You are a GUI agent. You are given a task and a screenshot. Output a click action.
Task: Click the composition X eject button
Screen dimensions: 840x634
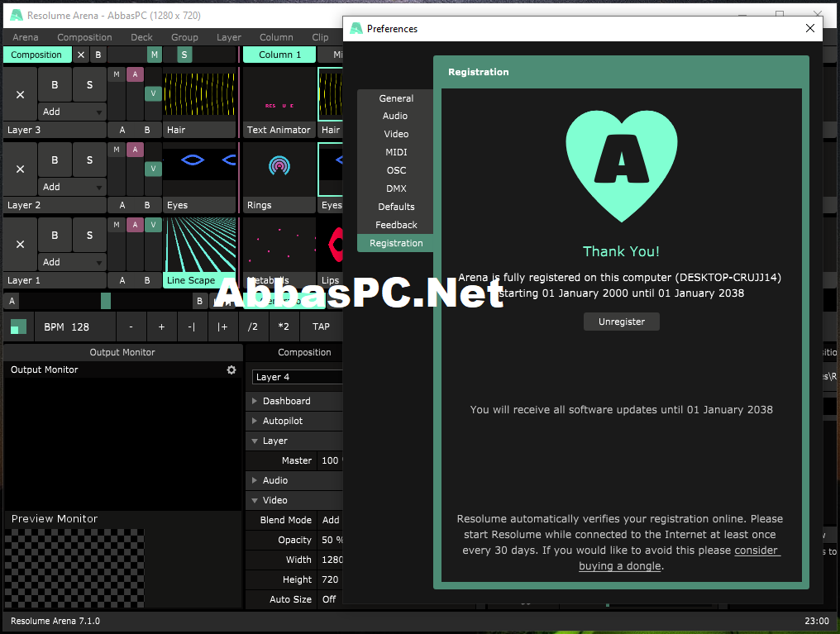tap(81, 55)
